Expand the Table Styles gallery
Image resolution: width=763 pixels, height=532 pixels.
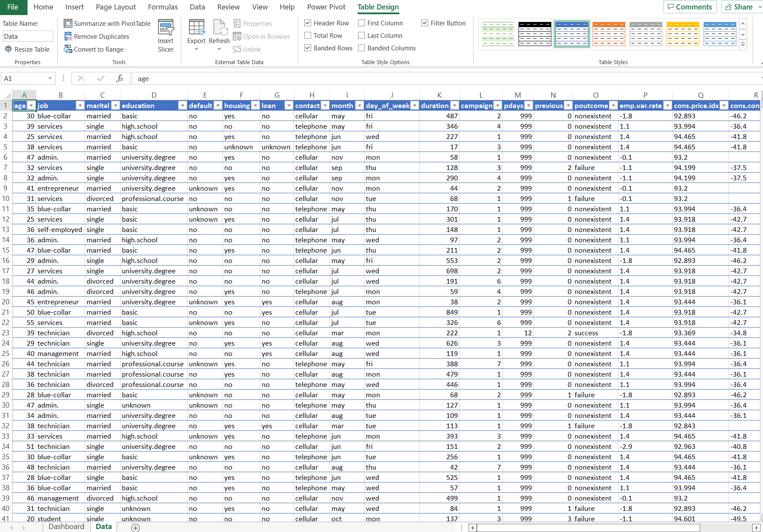click(743, 44)
